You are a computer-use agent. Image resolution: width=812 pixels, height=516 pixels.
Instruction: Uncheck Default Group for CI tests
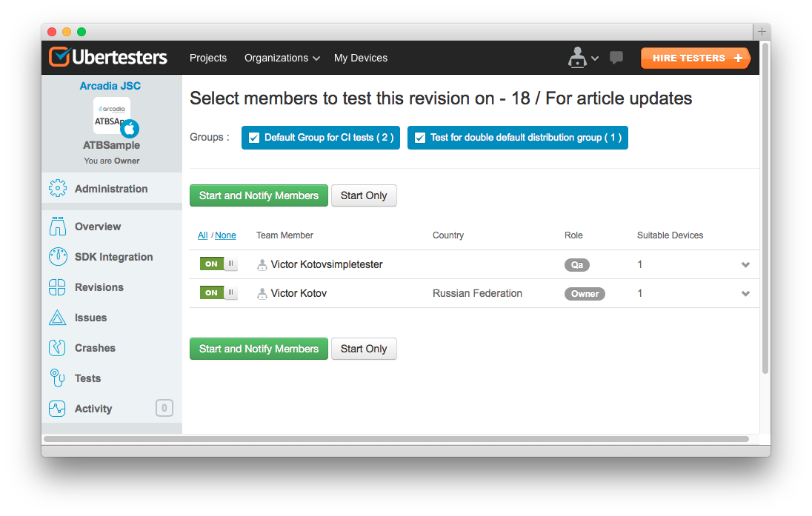pos(254,138)
